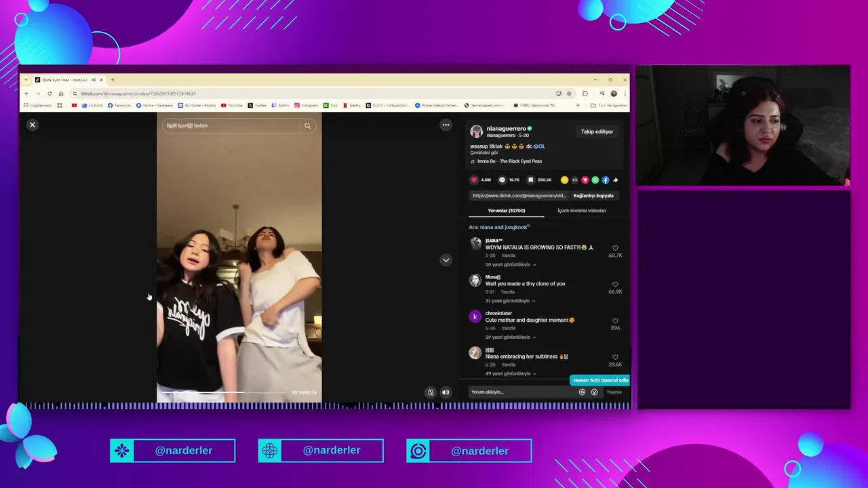Reload the page with refresh icon

[x=50, y=94]
